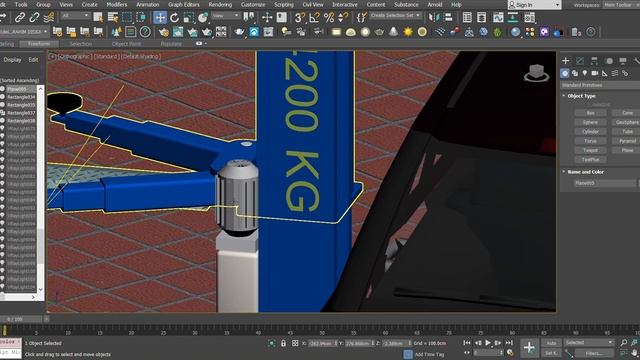This screenshot has width=640, height=360.
Task: Select the Link tool icon
Action: 20,18
